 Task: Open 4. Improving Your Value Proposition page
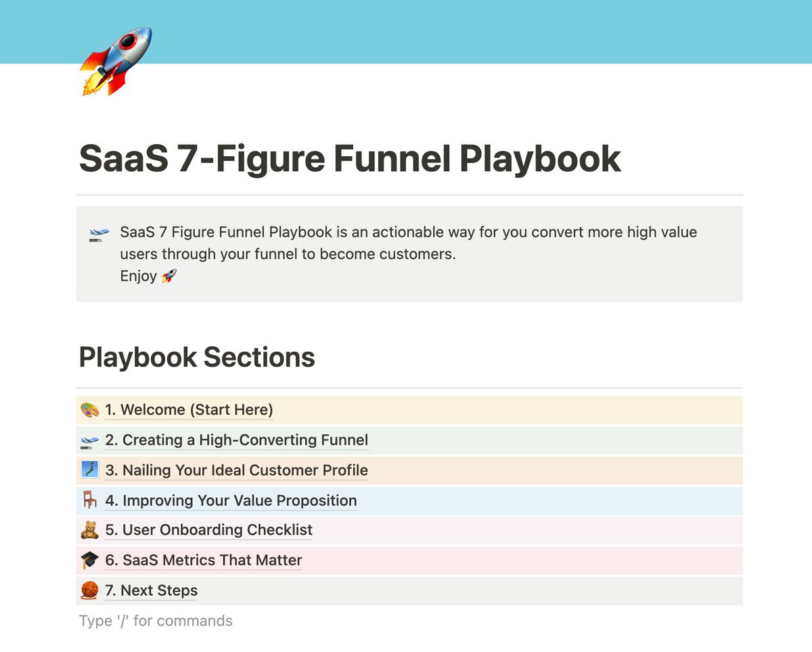(231, 500)
